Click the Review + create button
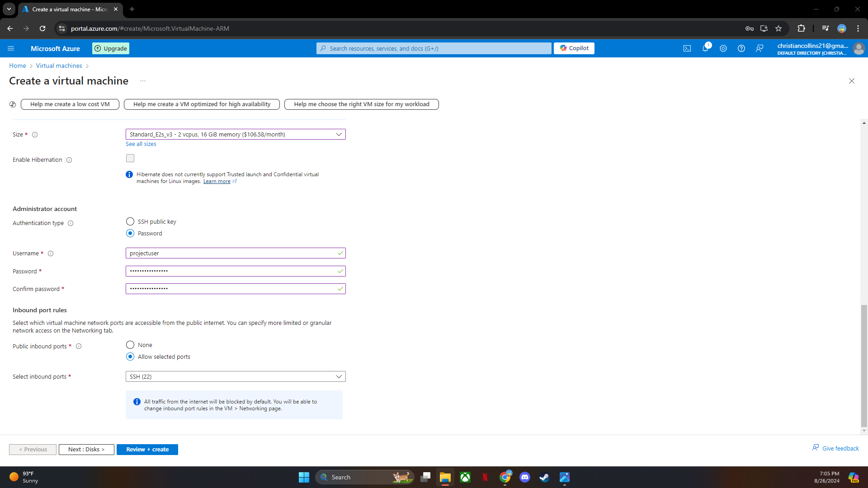The height and width of the screenshot is (488, 868). click(147, 449)
